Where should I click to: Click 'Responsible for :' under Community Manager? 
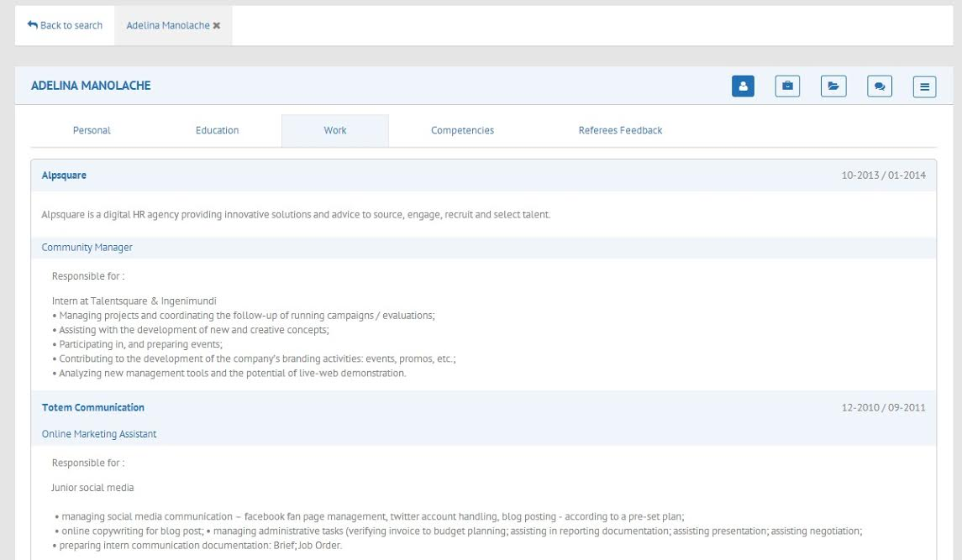87,276
